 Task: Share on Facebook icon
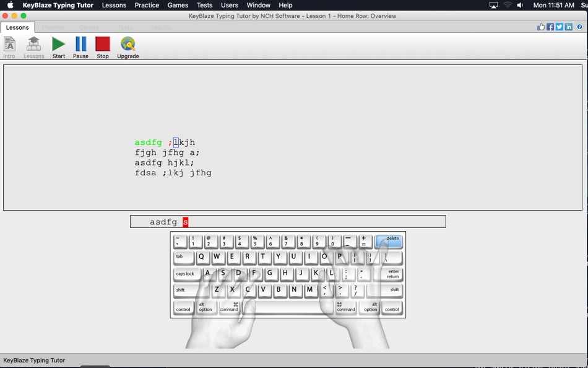[550, 27]
